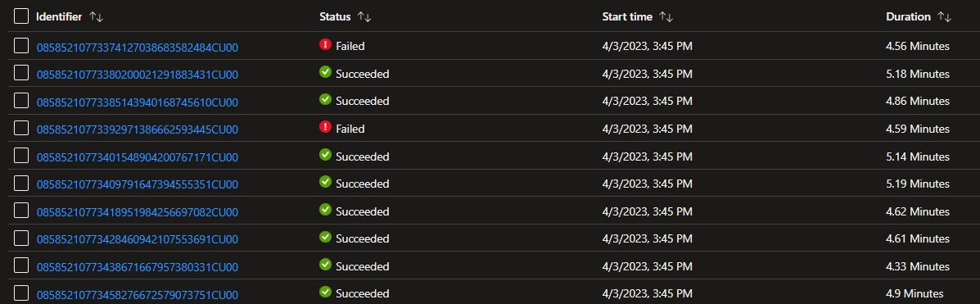Open run 08585210773438671667957380331CU00
Image resolution: width=980 pixels, height=304 pixels.
[x=138, y=267]
